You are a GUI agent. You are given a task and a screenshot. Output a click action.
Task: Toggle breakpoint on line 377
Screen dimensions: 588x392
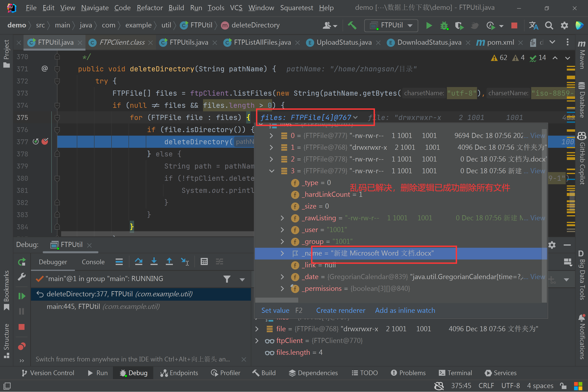coord(45,142)
